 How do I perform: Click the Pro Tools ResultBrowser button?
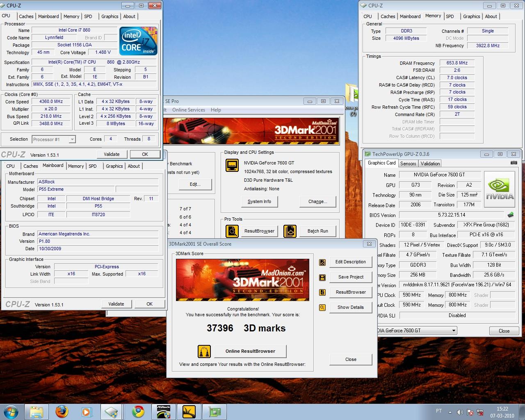(x=259, y=231)
